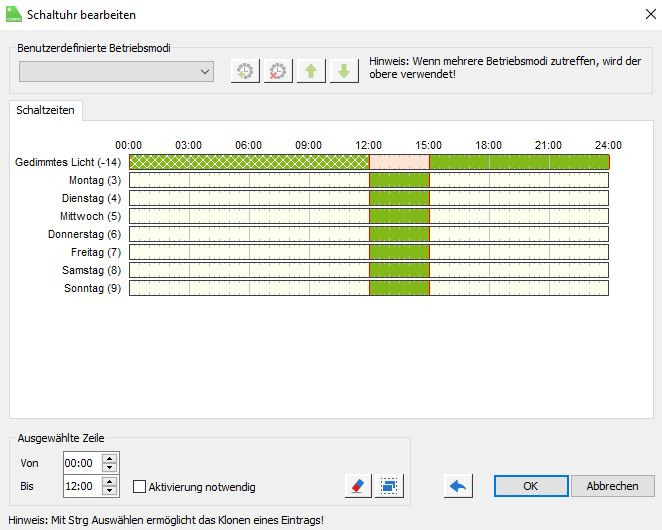
Task: Click the Schaltuhr app icon in title bar
Action: pos(14,14)
